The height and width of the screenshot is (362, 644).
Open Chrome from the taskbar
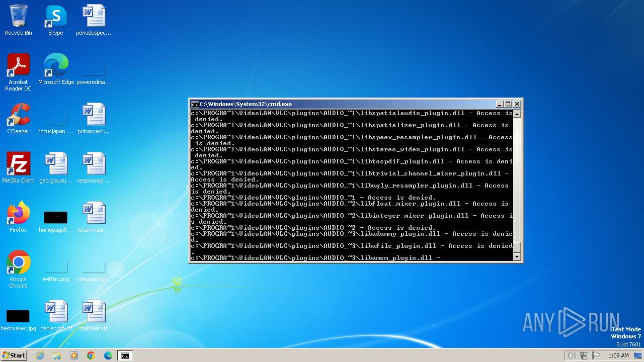pyautogui.click(x=91, y=355)
